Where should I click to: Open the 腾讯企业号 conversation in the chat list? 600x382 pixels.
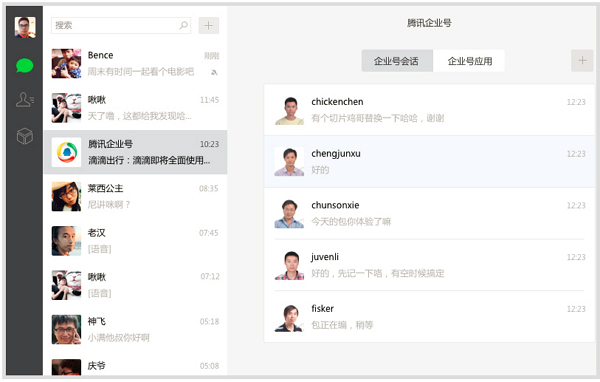(135, 152)
